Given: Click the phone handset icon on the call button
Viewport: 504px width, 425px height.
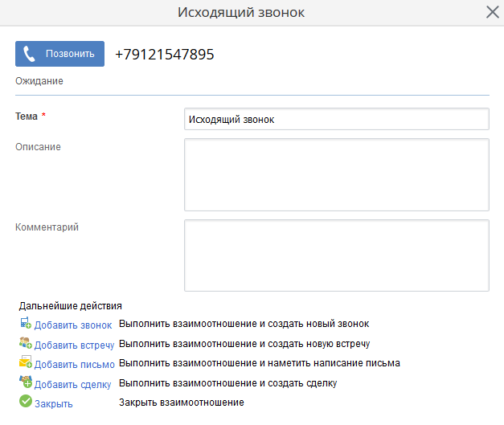Looking at the screenshot, I should click(30, 54).
